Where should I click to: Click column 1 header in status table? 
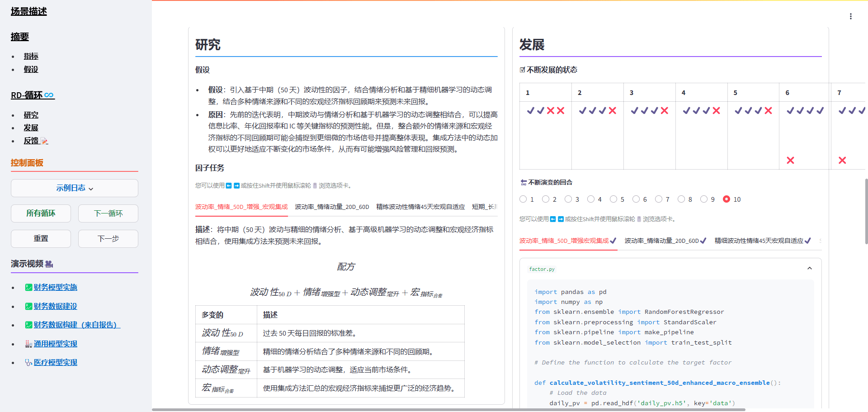click(546, 92)
